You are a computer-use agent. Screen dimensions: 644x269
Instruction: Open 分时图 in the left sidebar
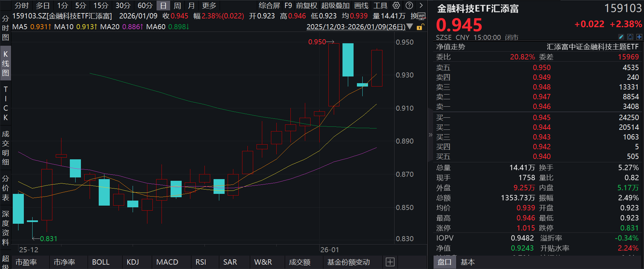5,28
